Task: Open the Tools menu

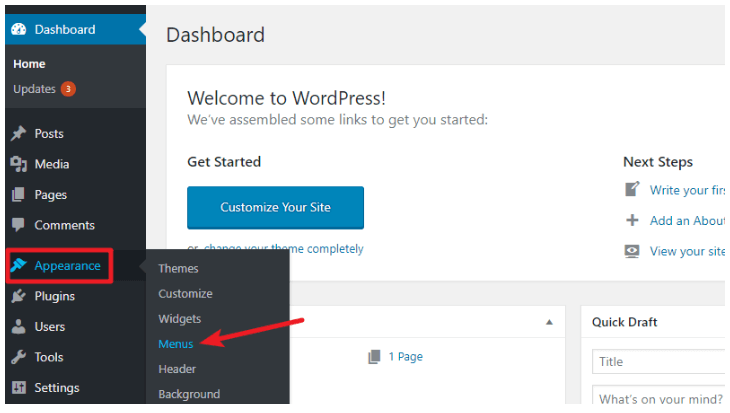Action: coord(49,357)
